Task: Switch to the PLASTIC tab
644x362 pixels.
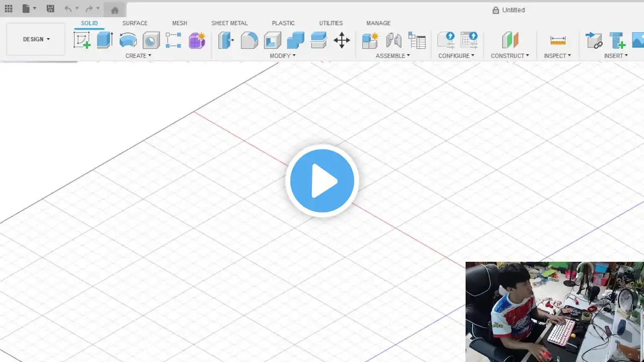Action: point(283,23)
